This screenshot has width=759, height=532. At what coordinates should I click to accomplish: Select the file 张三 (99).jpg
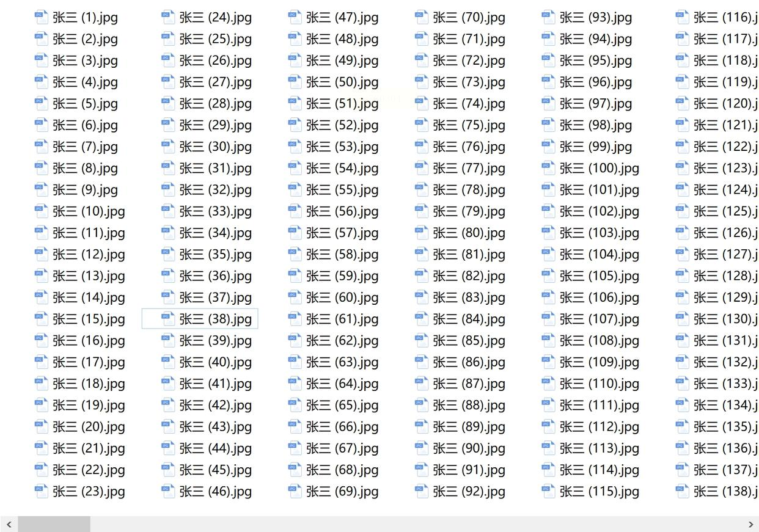596,147
